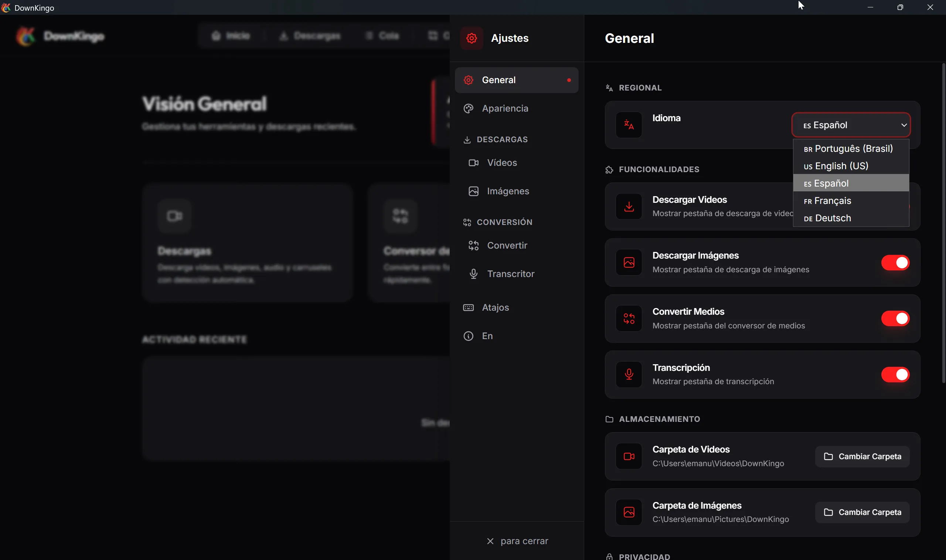Select Español language option in list
The width and height of the screenshot is (946, 560).
(851, 183)
